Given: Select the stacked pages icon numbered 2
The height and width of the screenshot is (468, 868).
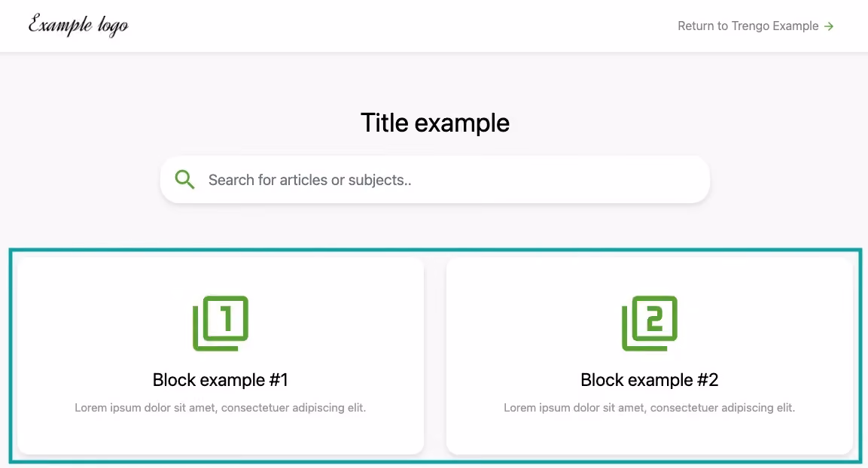Looking at the screenshot, I should point(650,324).
